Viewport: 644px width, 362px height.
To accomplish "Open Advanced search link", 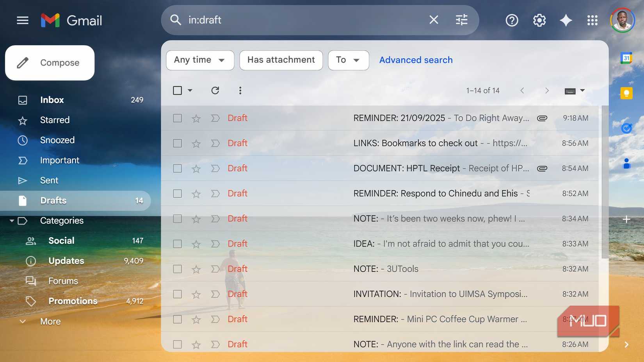I will pyautogui.click(x=416, y=60).
